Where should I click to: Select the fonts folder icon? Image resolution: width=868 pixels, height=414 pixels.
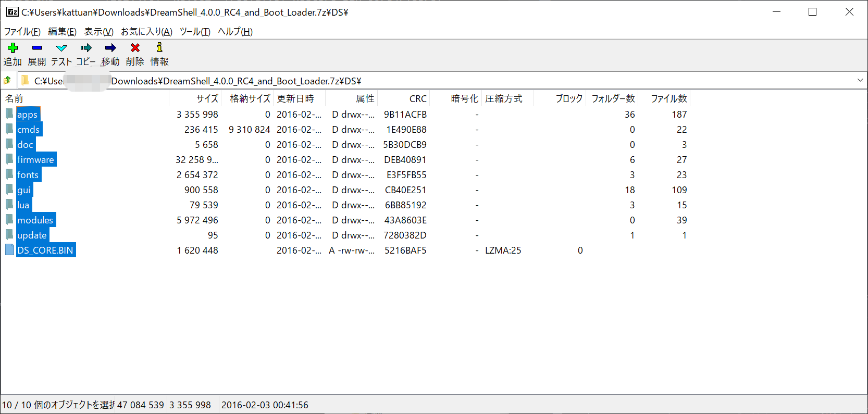[x=9, y=174]
